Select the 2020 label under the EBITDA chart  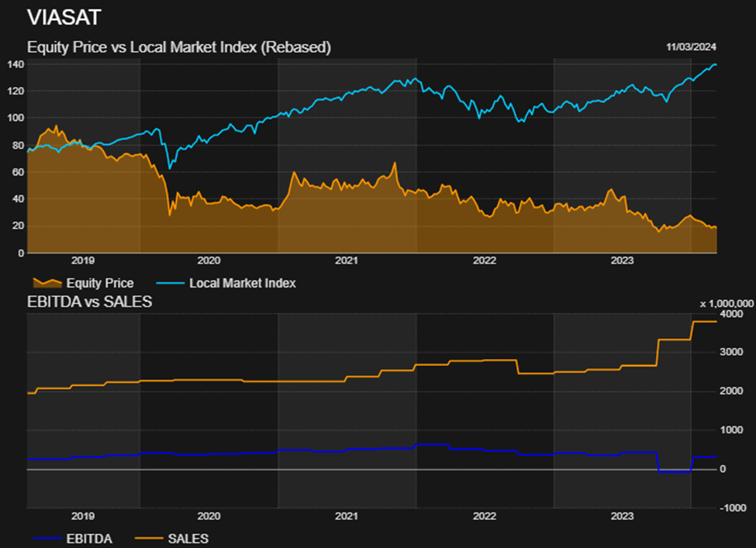coord(209,516)
